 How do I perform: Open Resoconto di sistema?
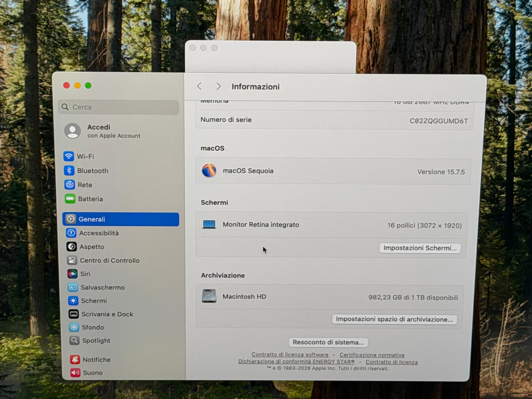(328, 342)
